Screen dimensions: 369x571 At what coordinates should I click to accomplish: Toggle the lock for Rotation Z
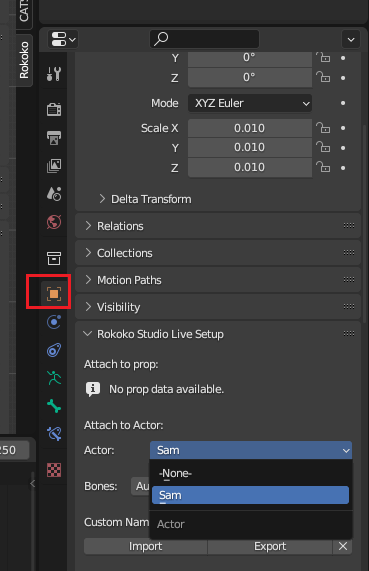323,77
